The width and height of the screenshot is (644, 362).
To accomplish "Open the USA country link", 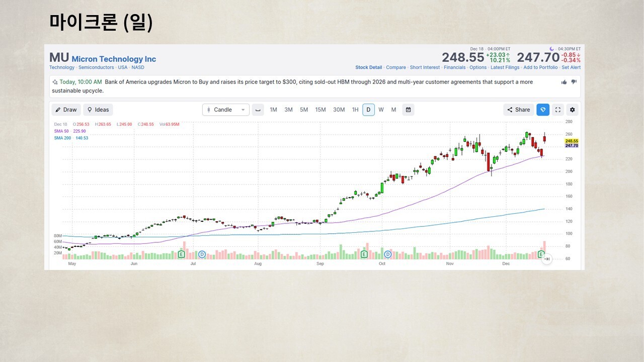I will tap(123, 67).
